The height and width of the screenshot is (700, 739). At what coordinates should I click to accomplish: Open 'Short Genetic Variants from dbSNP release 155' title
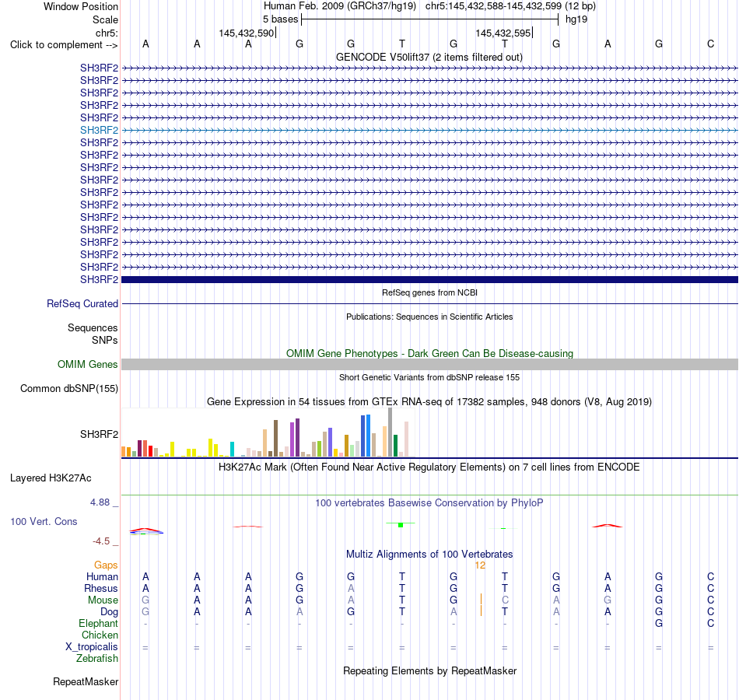click(429, 377)
